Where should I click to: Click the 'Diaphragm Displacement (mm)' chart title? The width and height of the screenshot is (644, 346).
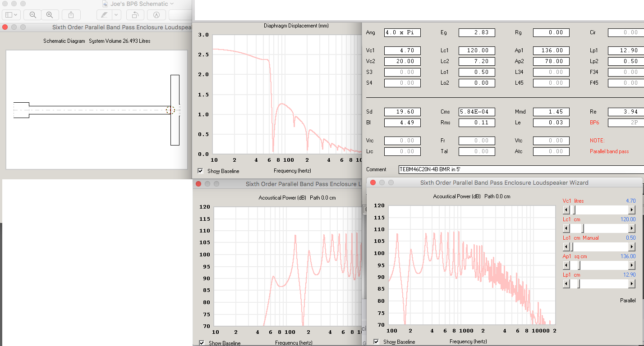pyautogui.click(x=296, y=26)
